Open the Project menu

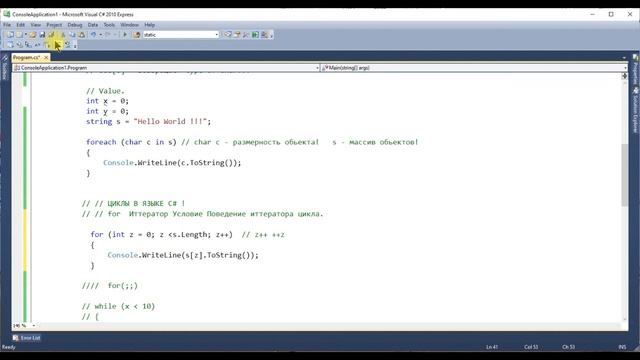coord(54,25)
